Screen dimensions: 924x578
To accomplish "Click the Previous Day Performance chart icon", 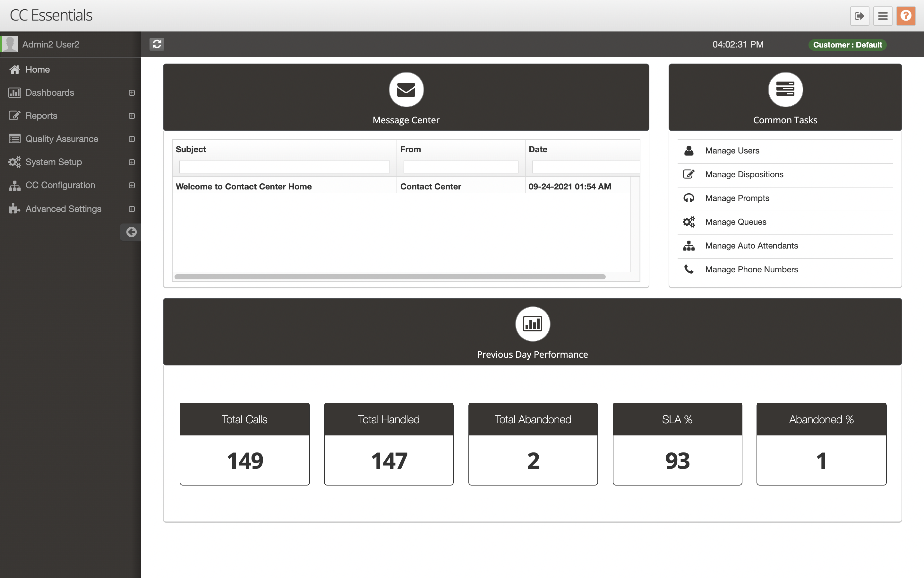I will tap(532, 324).
